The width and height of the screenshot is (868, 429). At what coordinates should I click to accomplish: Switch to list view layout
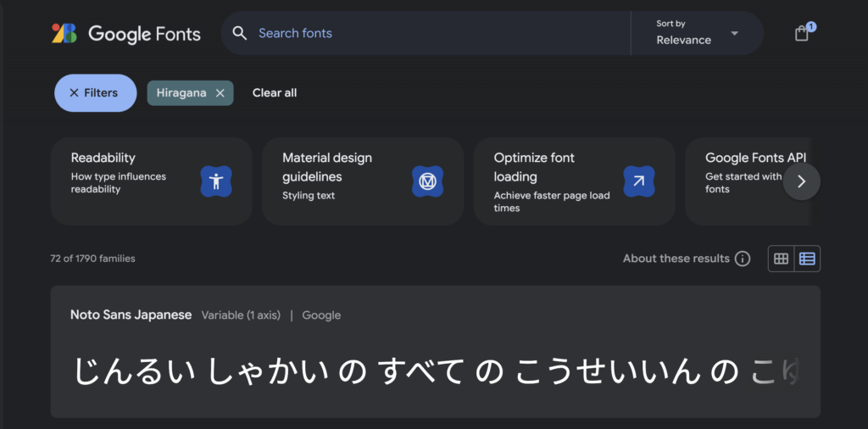point(807,259)
